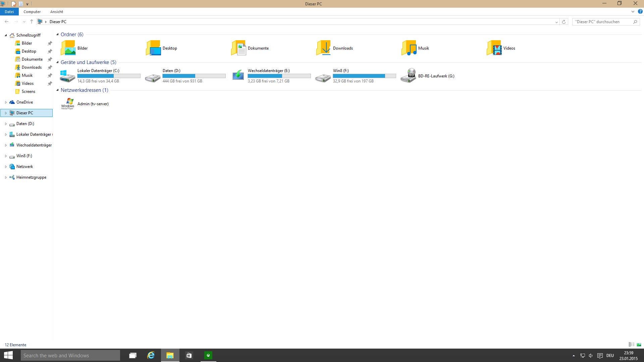Open the Downloads folder icon in main pane
The width and height of the screenshot is (644, 362).
coord(324,48)
